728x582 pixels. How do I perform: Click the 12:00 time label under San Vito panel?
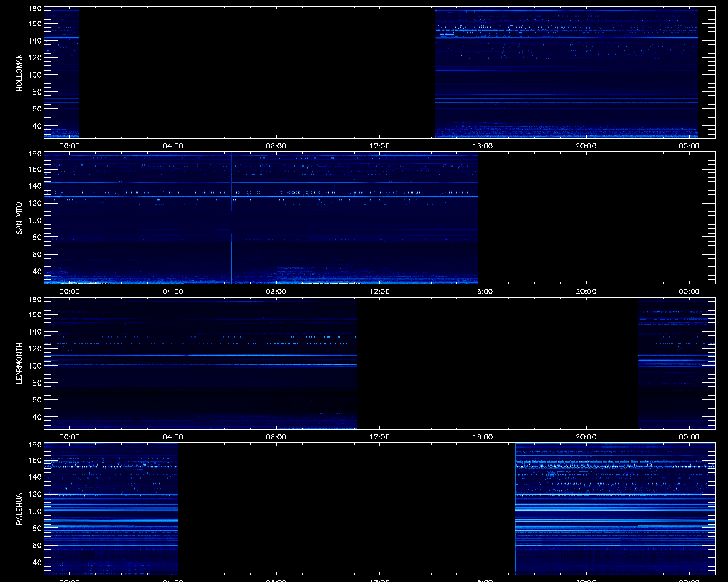379,292
